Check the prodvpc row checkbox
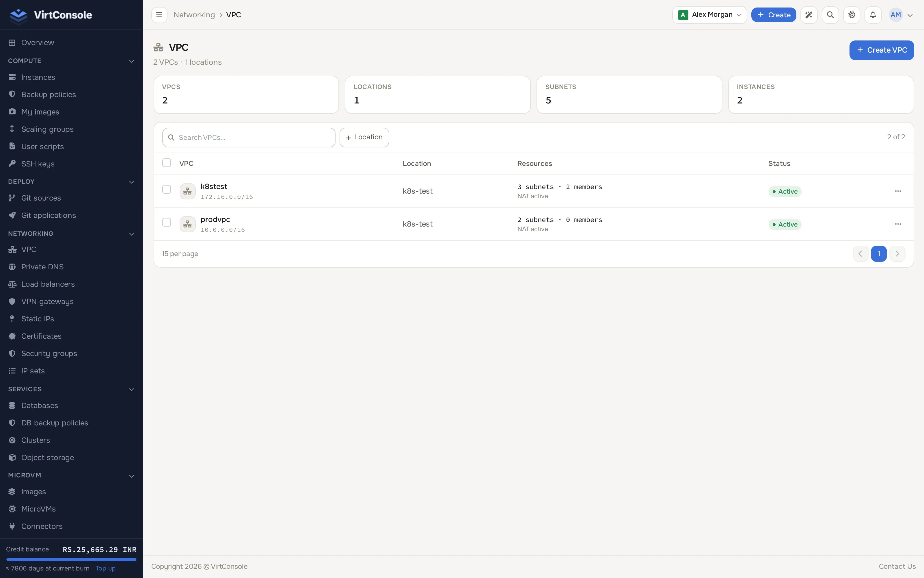This screenshot has width=924, height=578. pyautogui.click(x=167, y=222)
